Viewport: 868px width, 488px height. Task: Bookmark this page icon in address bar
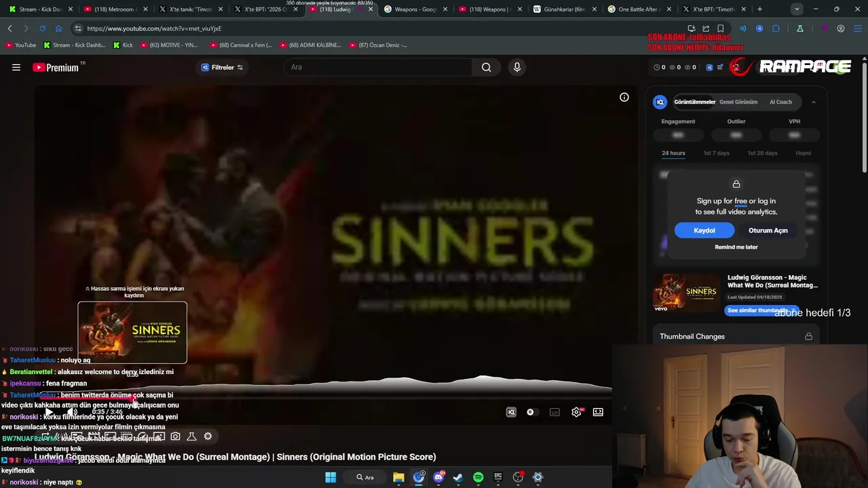pos(721,28)
